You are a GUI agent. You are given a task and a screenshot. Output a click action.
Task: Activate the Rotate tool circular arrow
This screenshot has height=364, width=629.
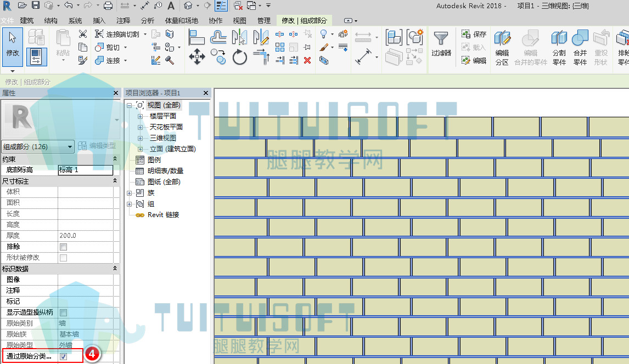239,57
